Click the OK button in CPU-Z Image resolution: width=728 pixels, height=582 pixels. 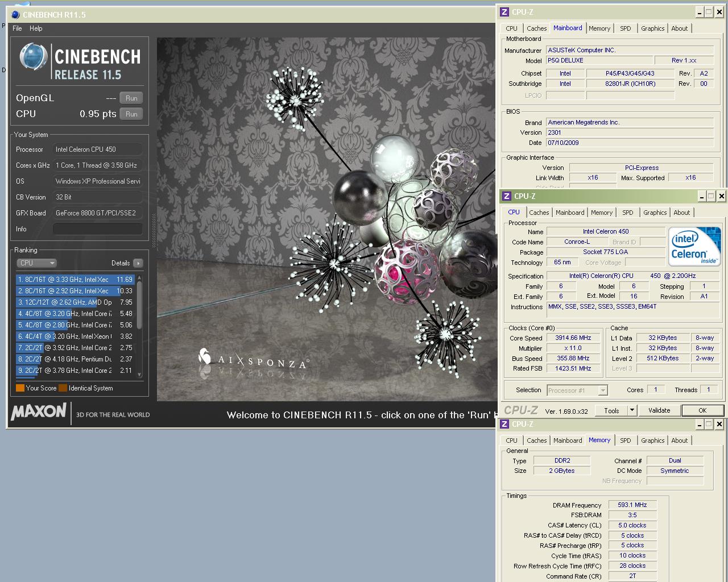point(702,410)
